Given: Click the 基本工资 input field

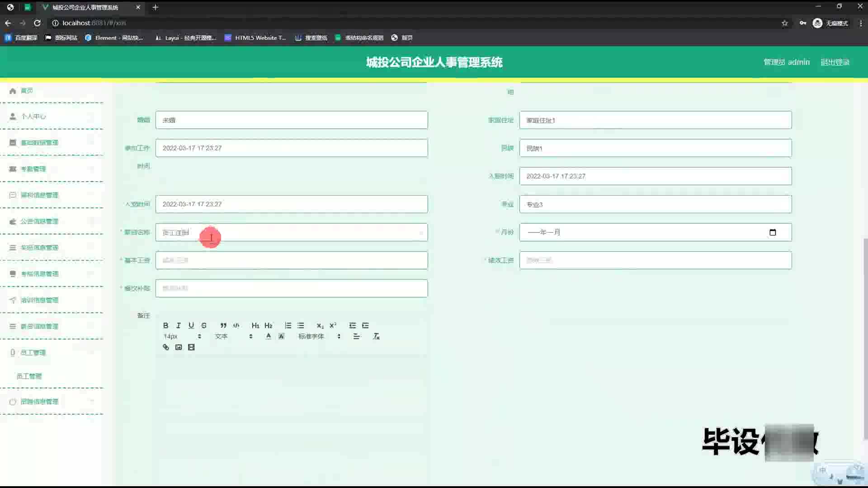Looking at the screenshot, I should [x=292, y=260].
